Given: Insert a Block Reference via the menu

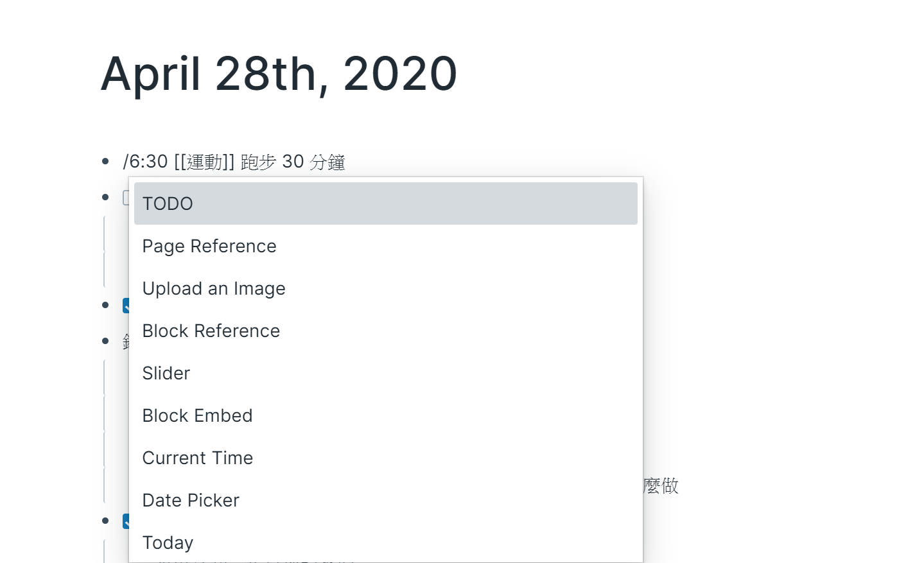Looking at the screenshot, I should pos(385,331).
